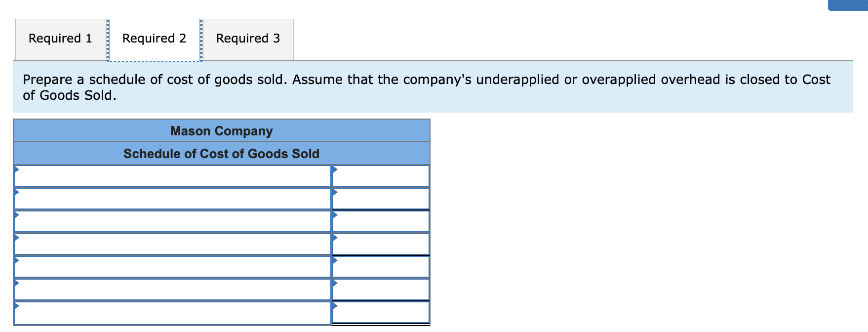868x332 pixels.
Task: Open the second row amount cell dropdown marker
Action: (335, 193)
